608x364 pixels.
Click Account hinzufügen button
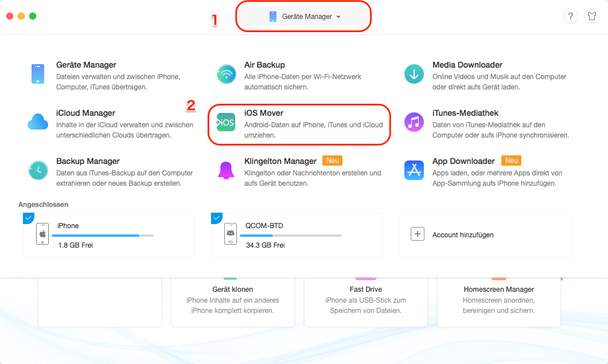click(485, 234)
